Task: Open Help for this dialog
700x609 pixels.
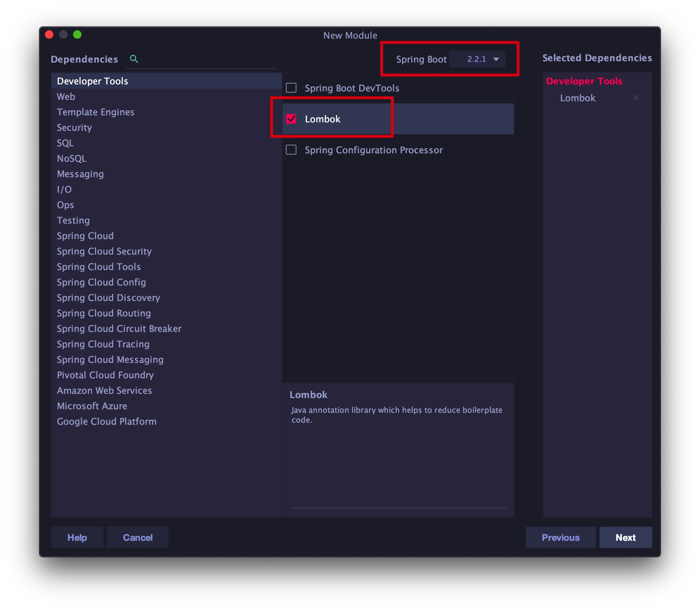Action: [x=77, y=537]
